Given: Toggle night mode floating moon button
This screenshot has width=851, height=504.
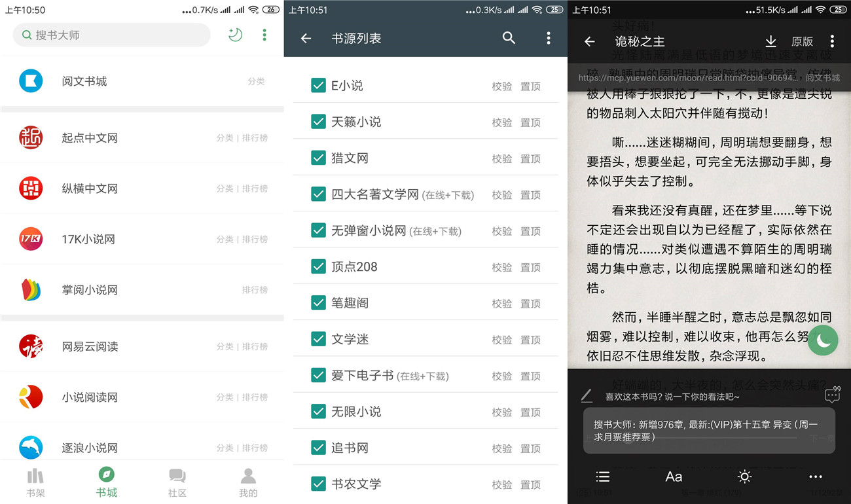Looking at the screenshot, I should point(823,340).
